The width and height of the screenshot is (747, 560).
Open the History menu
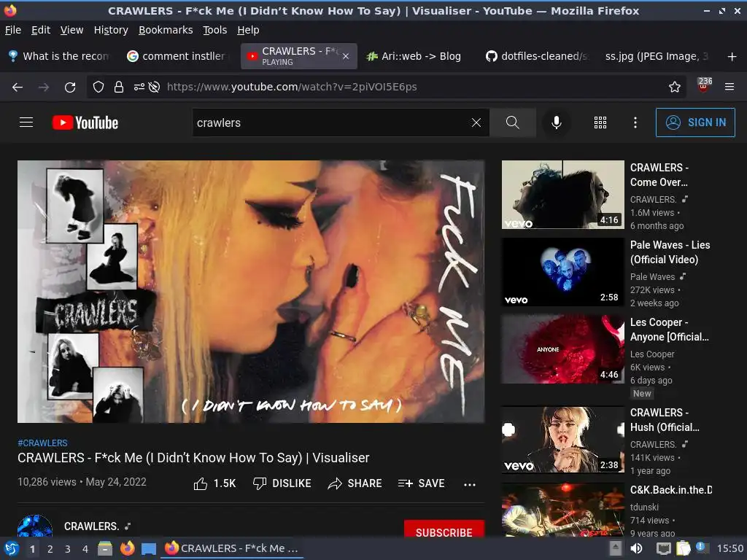111,30
